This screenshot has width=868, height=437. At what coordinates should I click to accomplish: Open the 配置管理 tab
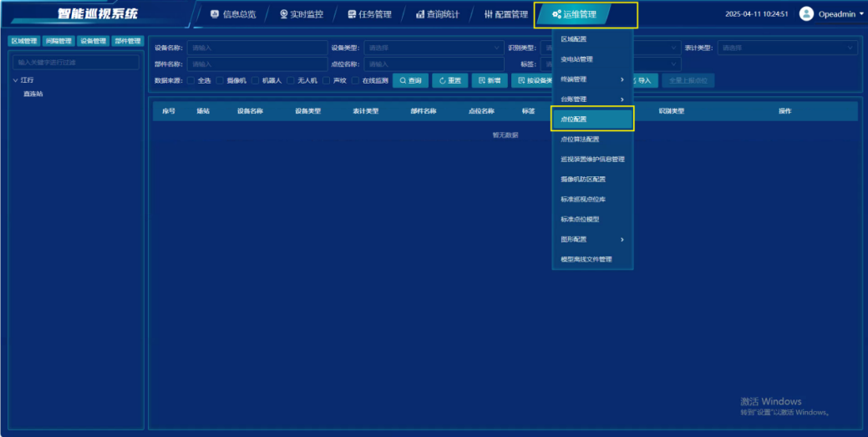pyautogui.click(x=505, y=14)
